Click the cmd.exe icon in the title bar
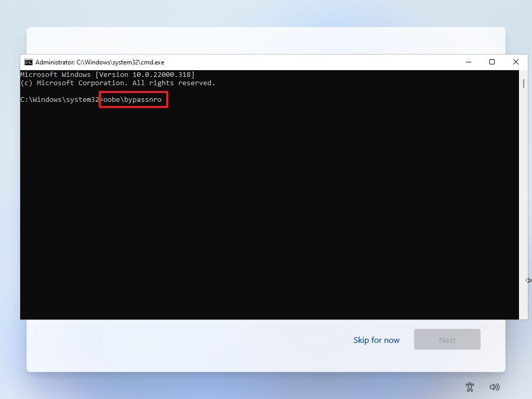Image resolution: width=532 pixels, height=399 pixels. click(29, 62)
